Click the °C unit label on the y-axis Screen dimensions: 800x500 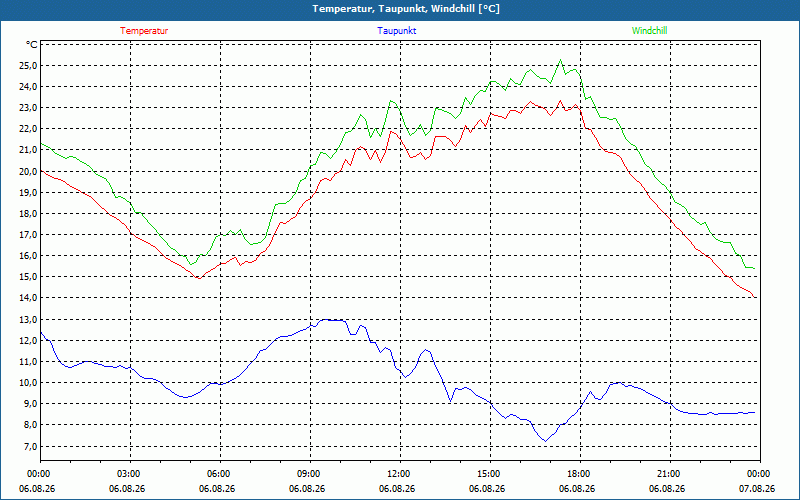click(31, 45)
